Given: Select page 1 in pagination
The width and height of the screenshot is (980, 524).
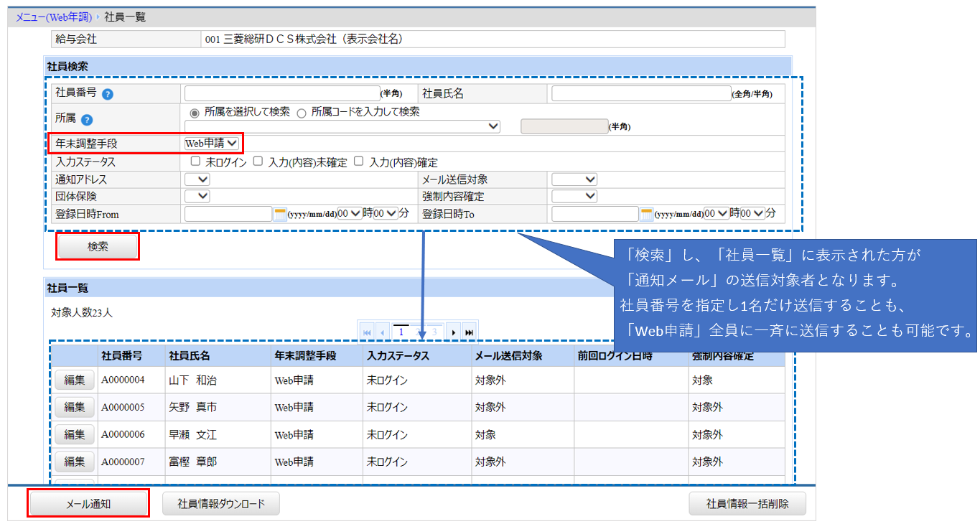Looking at the screenshot, I should 401,332.
